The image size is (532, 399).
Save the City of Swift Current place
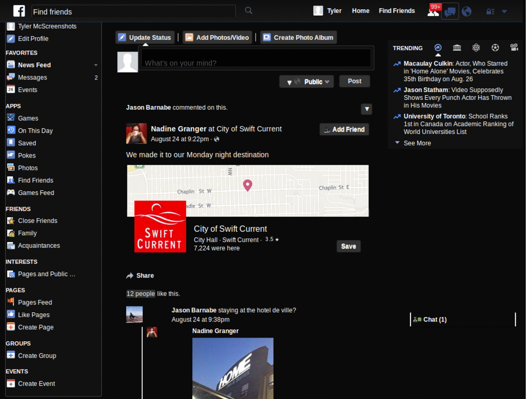coord(348,246)
